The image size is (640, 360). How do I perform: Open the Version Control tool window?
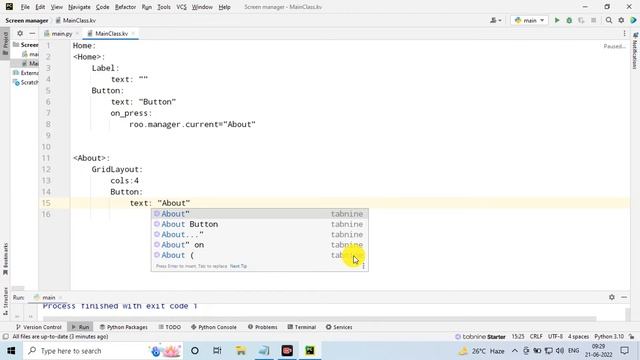pyautogui.click(x=38, y=327)
